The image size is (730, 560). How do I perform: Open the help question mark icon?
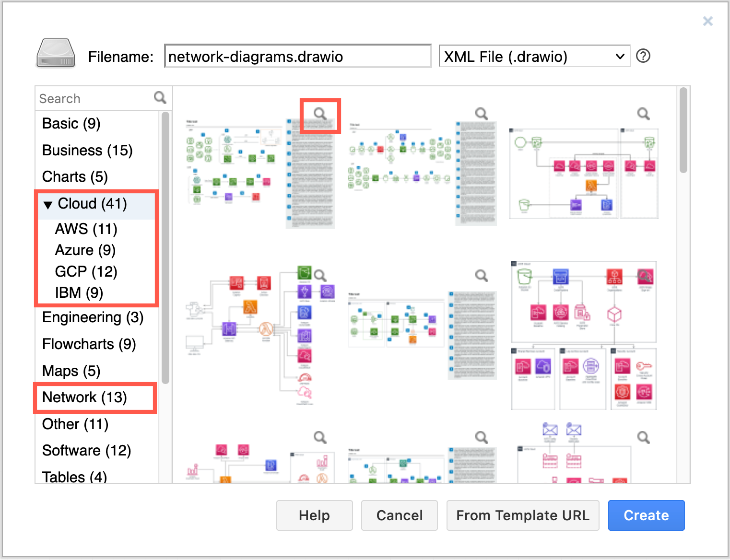pos(643,56)
